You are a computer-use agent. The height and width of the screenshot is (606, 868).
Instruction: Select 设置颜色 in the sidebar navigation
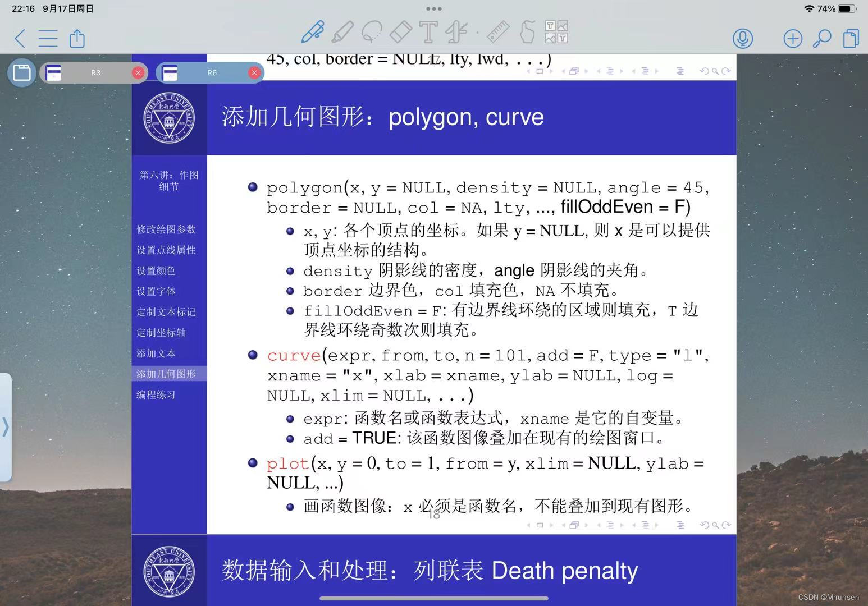(x=156, y=270)
